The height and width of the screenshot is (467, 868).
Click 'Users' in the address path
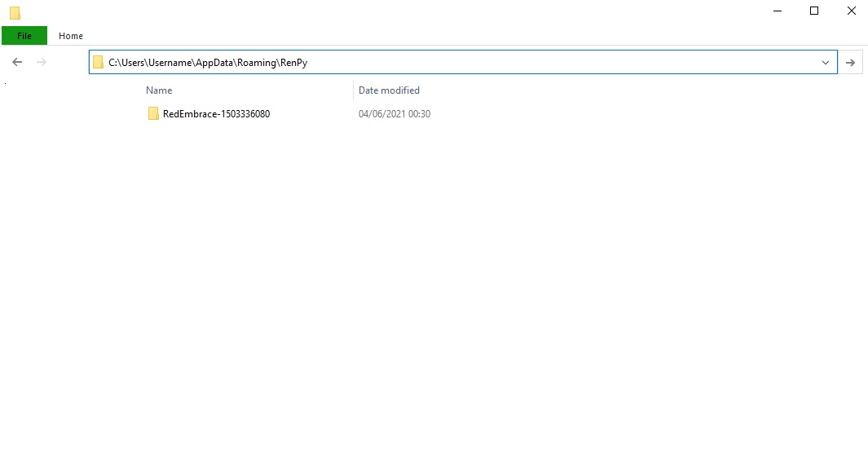[134, 63]
